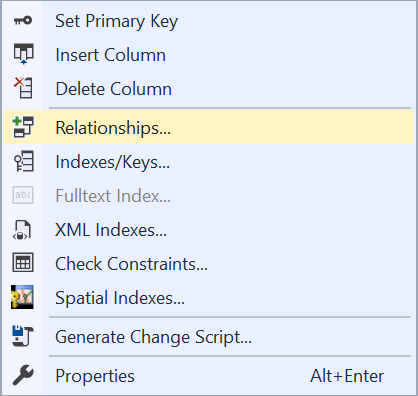Click the Indexes/Keys icon
Image resolution: width=418 pixels, height=396 pixels.
pos(23,161)
